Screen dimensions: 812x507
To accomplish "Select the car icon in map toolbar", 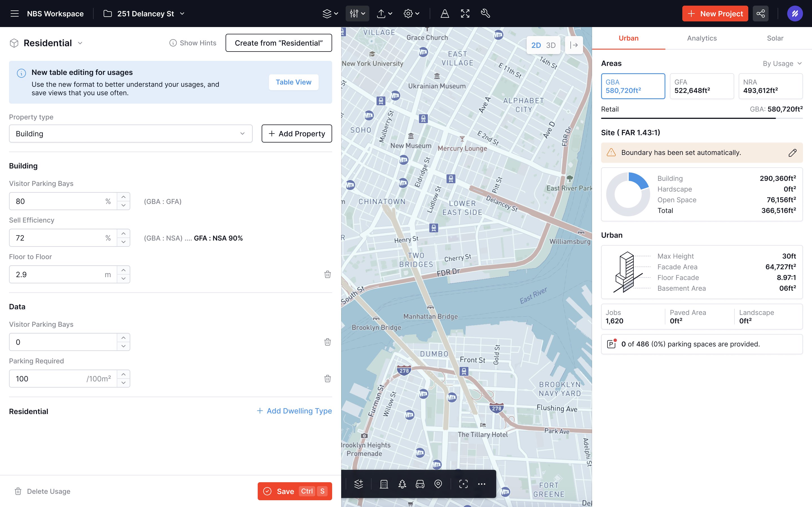I will (x=420, y=484).
